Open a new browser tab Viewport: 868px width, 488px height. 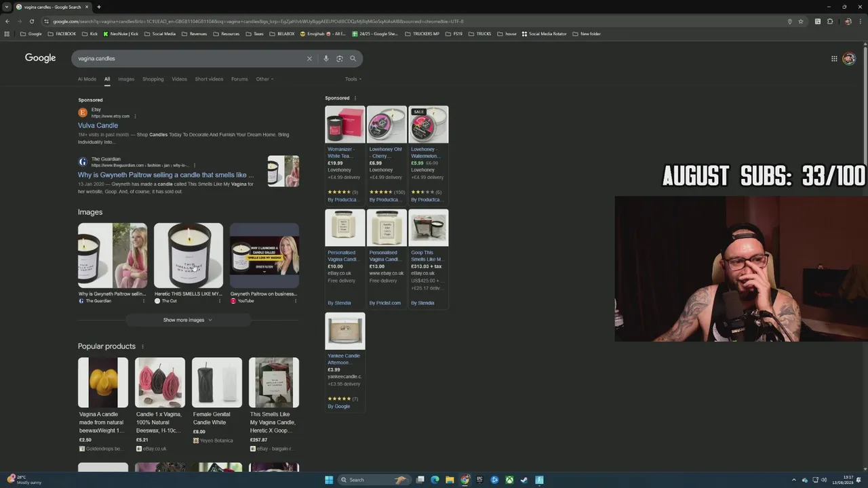tap(98, 7)
